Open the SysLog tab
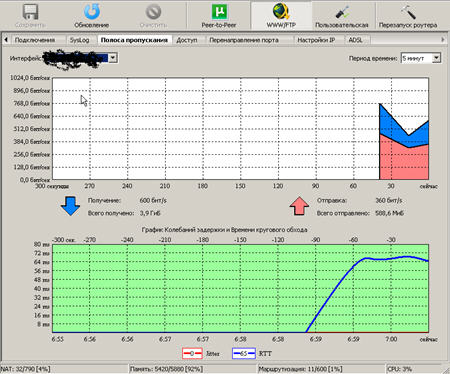 [x=79, y=40]
